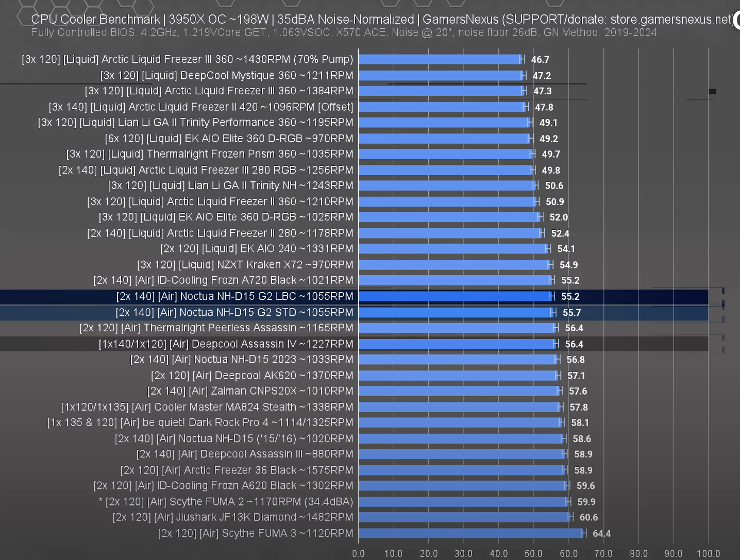Viewport: 740px width, 560px height.
Task: Click the 20.0 x-axis tick label
Action: [429, 553]
